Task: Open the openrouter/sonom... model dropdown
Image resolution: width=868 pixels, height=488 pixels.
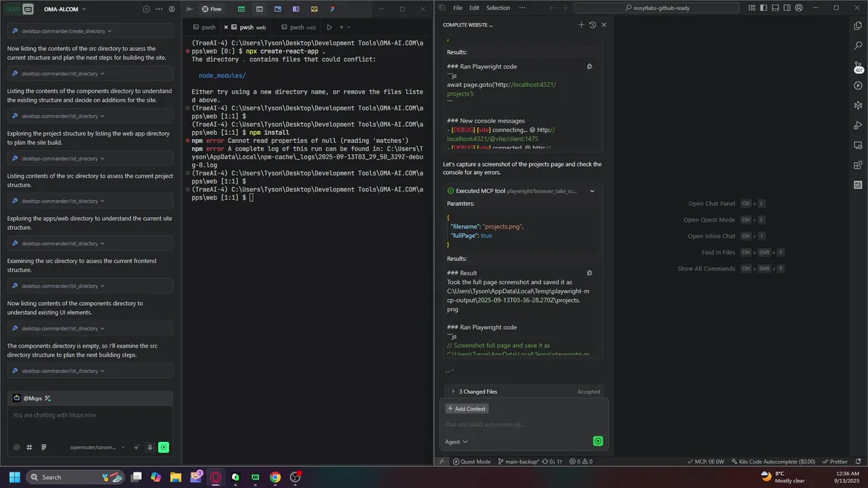Action: coord(98,447)
